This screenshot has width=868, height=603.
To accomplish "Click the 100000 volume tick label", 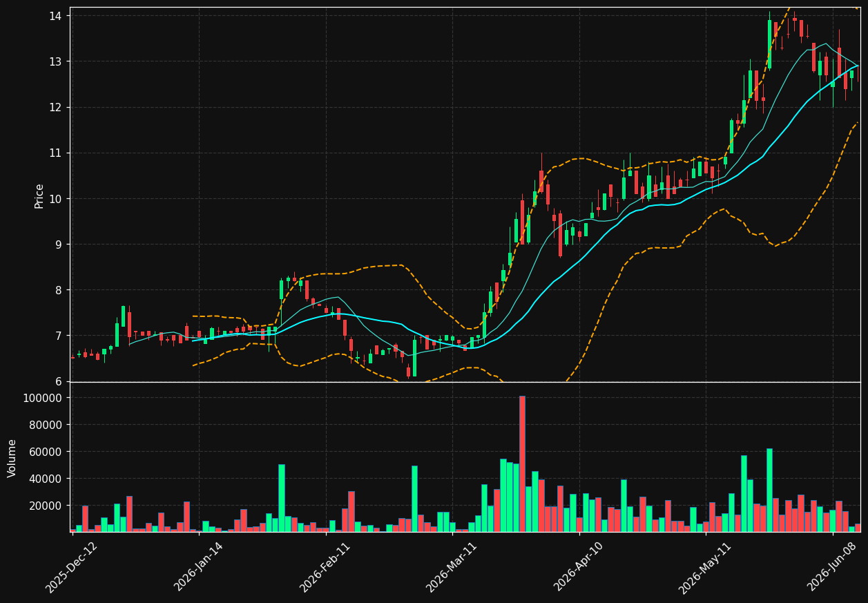I will tap(42, 398).
